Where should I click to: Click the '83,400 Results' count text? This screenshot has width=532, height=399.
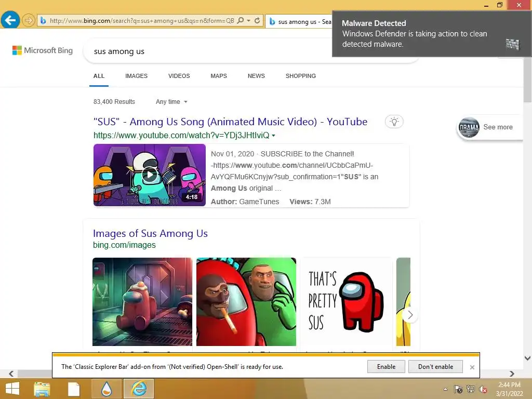(x=114, y=101)
